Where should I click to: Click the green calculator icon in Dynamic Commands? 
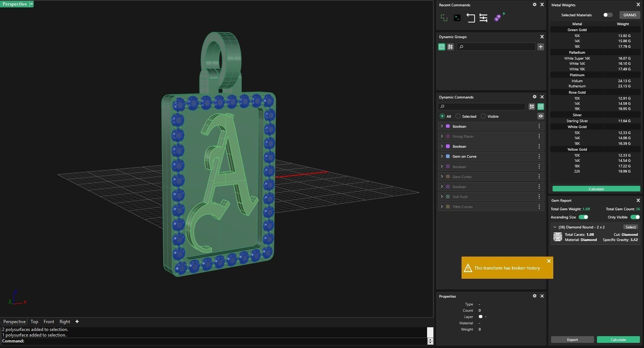541,107
